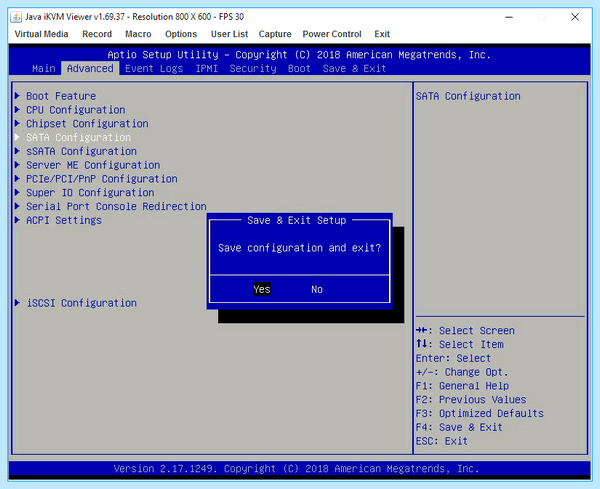Expand the sSATA Configuration arrow
Viewport: 600px width, 489px height.
[x=17, y=151]
